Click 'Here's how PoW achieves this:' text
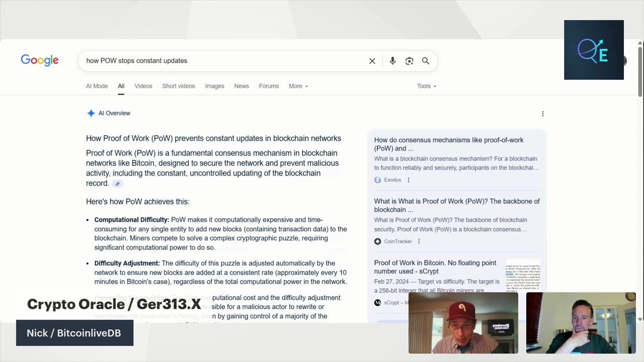 click(x=138, y=202)
